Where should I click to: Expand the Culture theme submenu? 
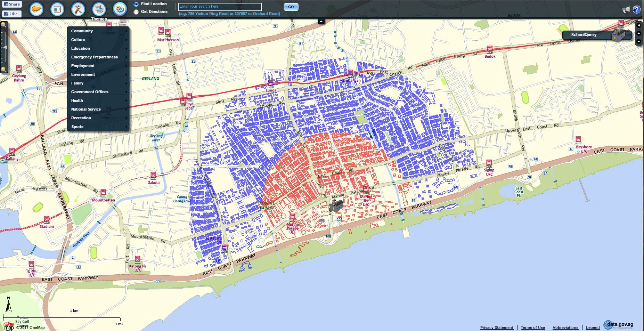(98, 40)
